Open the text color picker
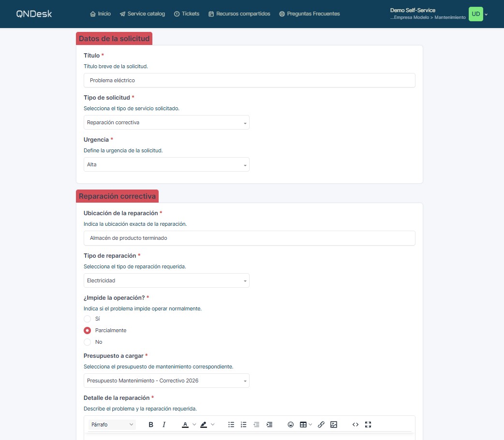 tap(185, 425)
